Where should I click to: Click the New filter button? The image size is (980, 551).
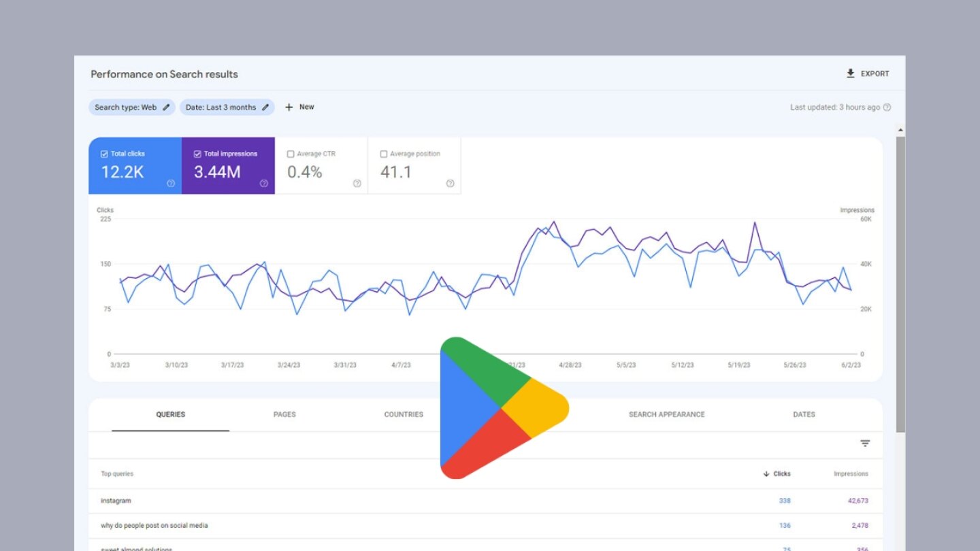click(x=299, y=107)
